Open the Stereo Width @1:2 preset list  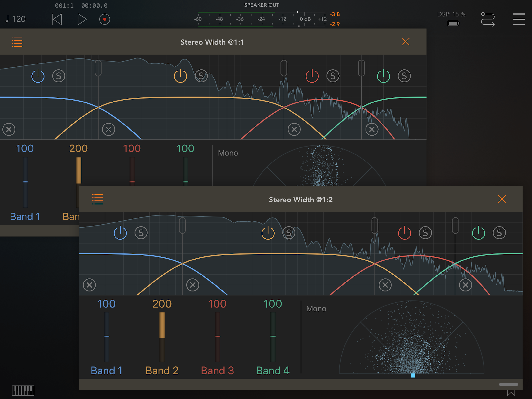point(98,199)
